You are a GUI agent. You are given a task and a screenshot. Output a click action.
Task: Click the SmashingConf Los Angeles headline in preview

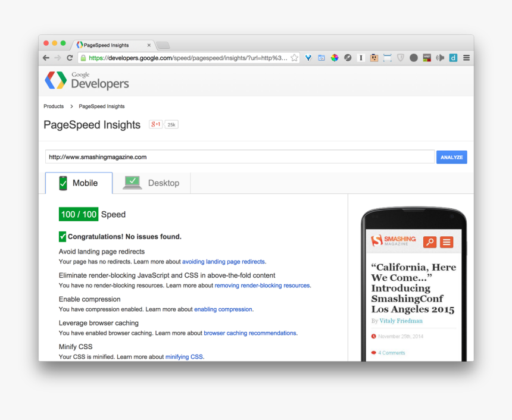tap(413, 288)
